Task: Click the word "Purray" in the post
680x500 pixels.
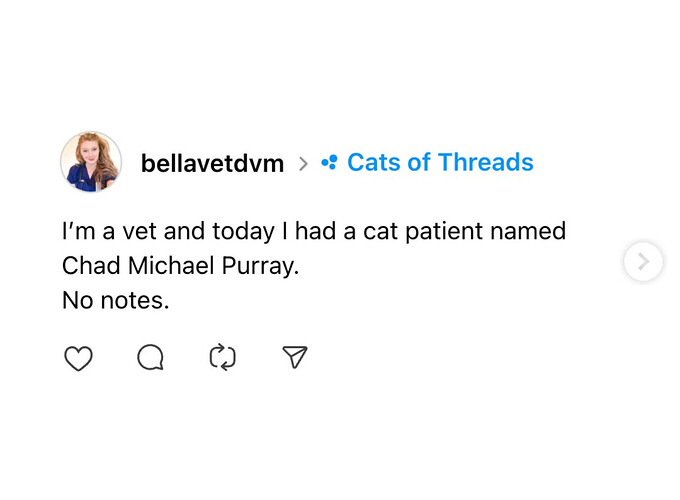Action: [x=261, y=266]
